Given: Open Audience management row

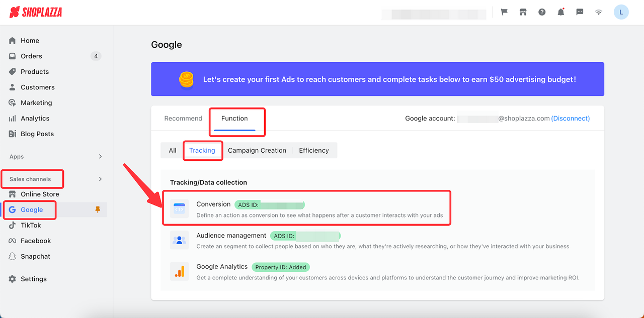Looking at the screenshot, I should point(377,241).
